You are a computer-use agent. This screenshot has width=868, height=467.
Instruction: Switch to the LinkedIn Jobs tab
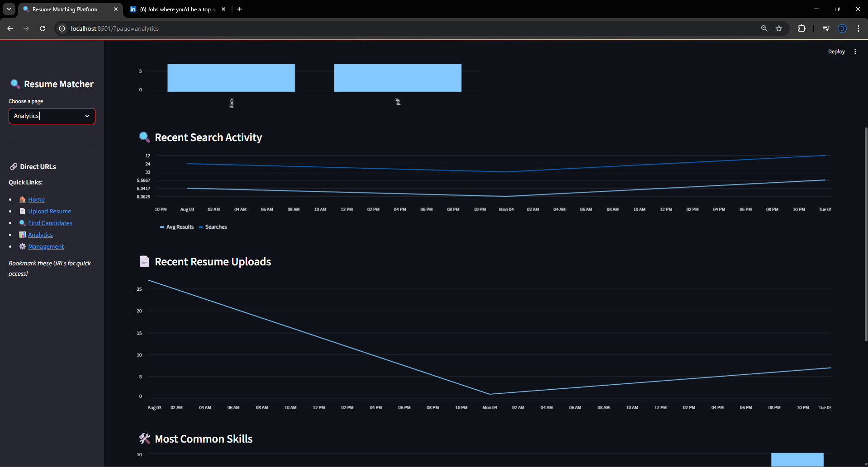(x=177, y=9)
